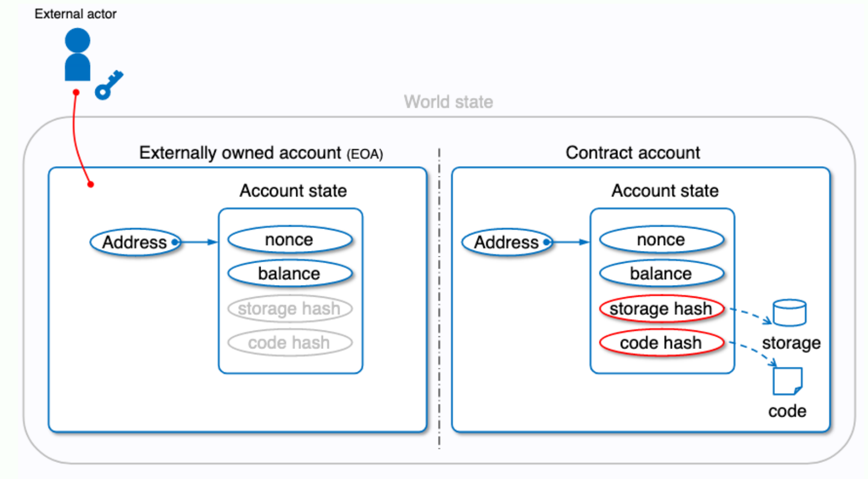Click the External actor text label
The width and height of the screenshot is (868, 479).
75,14
